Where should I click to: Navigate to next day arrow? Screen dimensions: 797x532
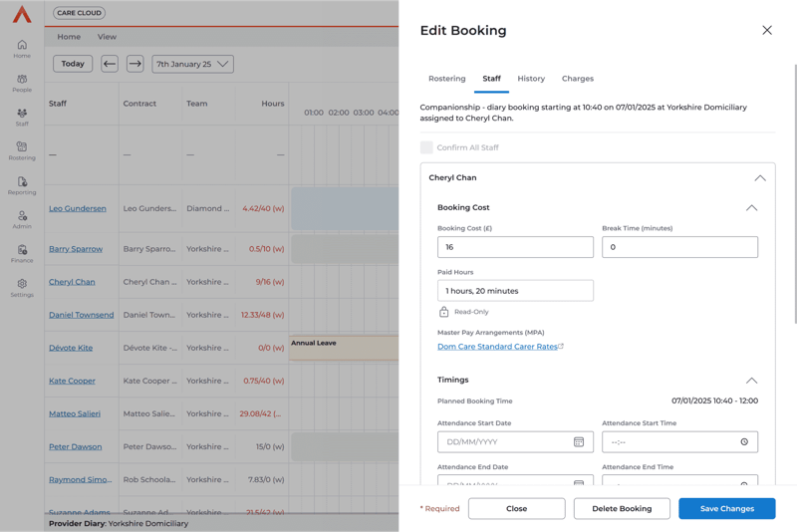point(134,64)
